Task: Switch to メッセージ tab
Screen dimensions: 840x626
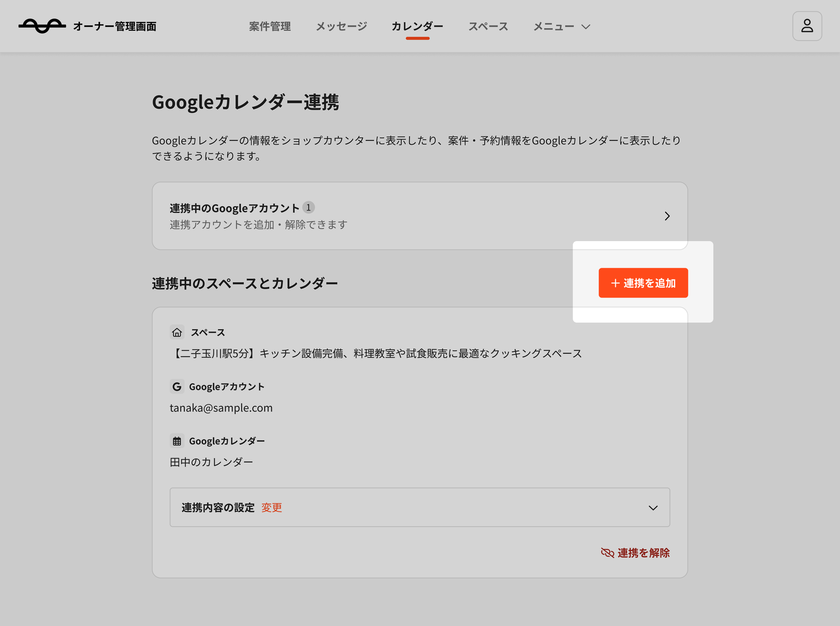Action: click(341, 26)
